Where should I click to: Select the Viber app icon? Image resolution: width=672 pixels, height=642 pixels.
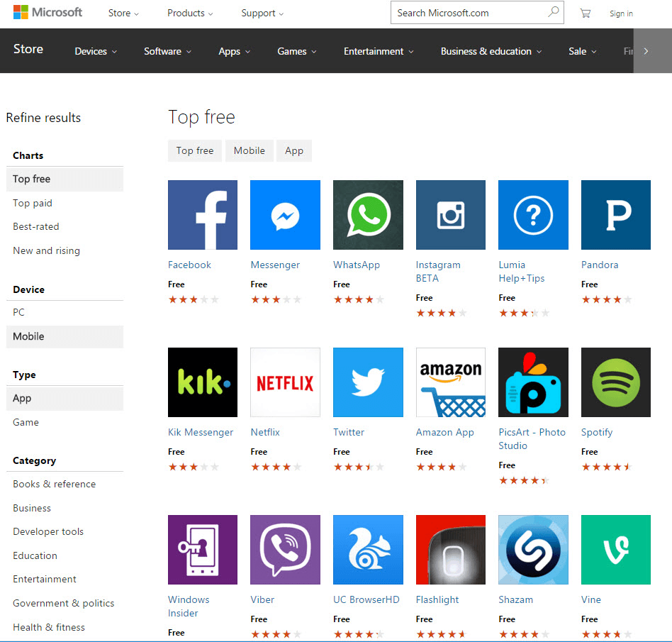285,550
